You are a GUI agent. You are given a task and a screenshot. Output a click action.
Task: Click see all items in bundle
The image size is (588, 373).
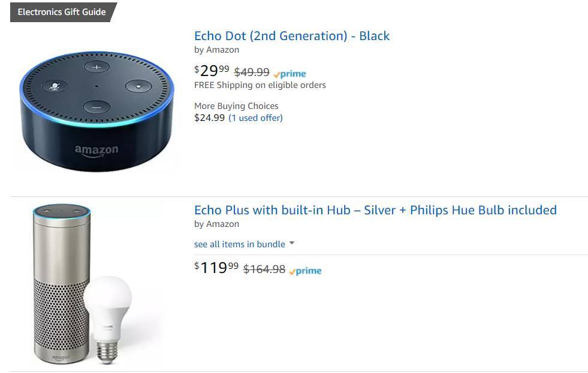(240, 244)
